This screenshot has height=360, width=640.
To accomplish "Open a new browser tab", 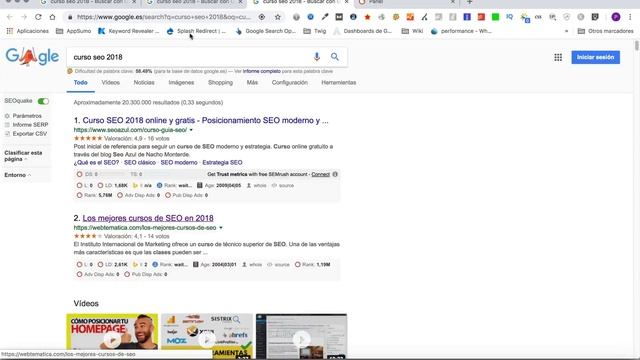I will click(x=469, y=2).
